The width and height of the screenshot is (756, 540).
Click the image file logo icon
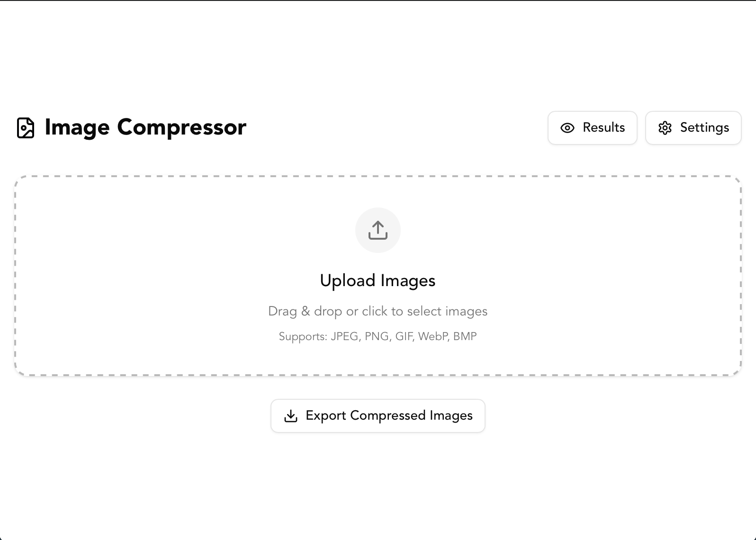[x=26, y=128]
